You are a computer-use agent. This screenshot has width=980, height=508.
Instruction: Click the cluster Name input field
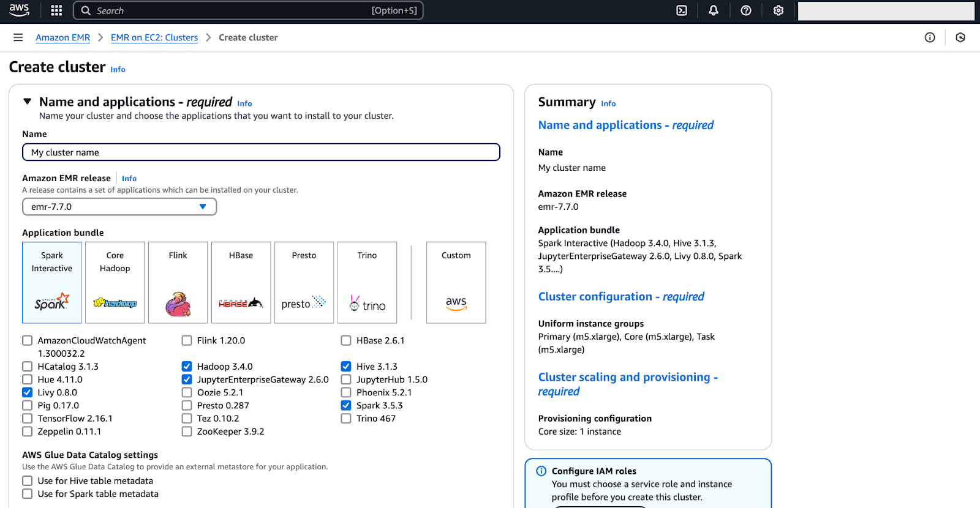pyautogui.click(x=261, y=152)
